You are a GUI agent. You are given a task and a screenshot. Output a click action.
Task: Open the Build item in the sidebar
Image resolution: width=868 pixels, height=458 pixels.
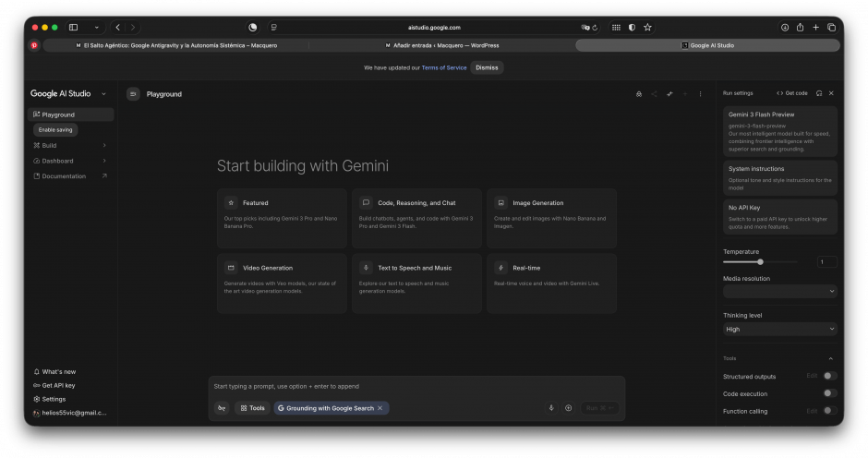(x=49, y=145)
